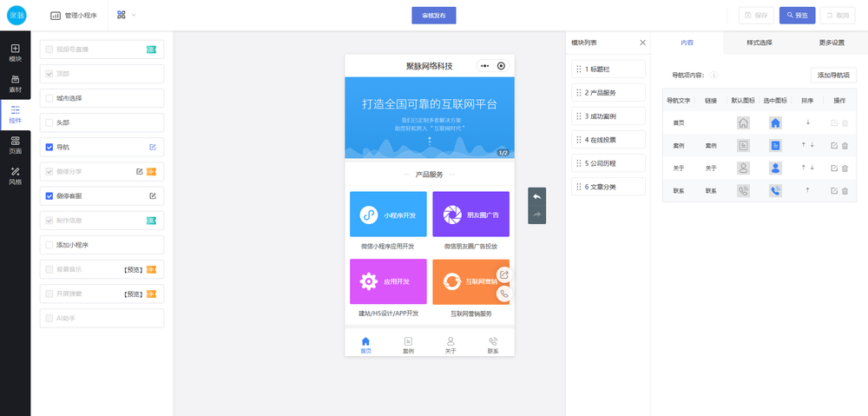Click the 聚脉 logo
Screen dimensions: 868x416
point(16,16)
